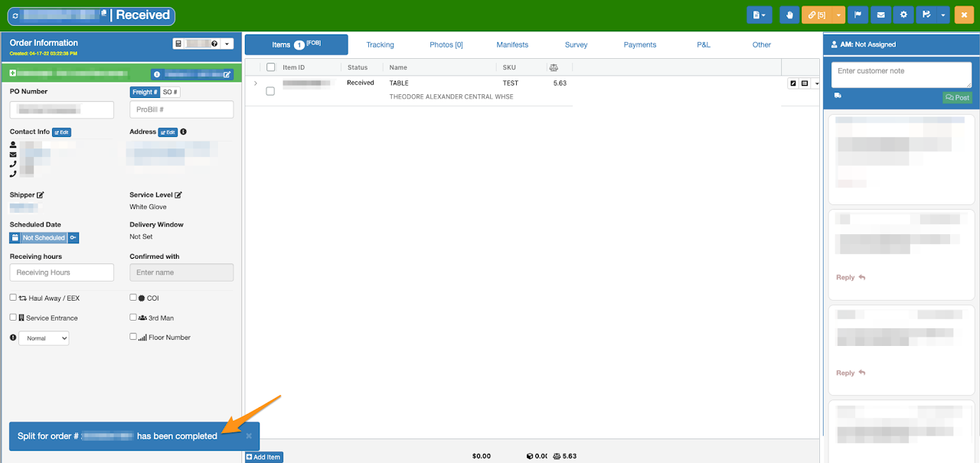980x463 pixels.
Task: Click the weight scale column header icon
Action: coord(554,67)
